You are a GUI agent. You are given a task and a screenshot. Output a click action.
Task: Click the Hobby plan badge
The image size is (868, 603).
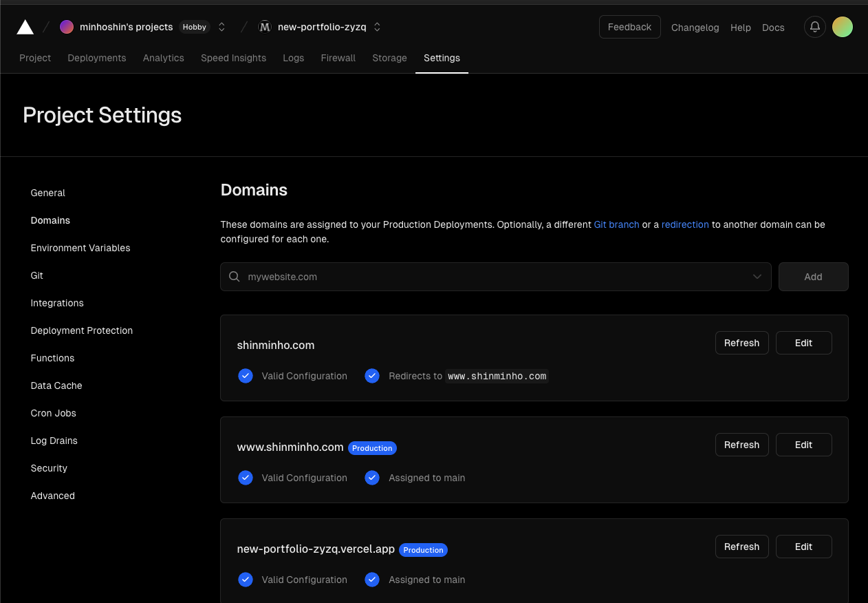[195, 27]
